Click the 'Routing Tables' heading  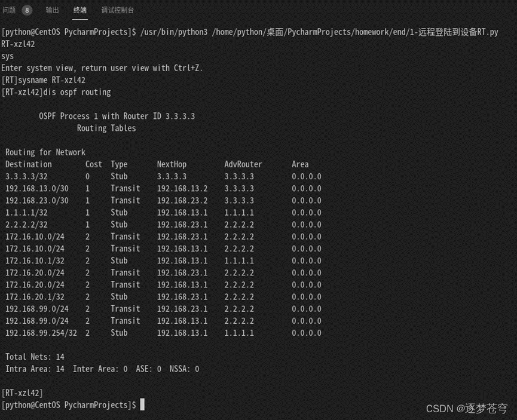[x=106, y=128]
